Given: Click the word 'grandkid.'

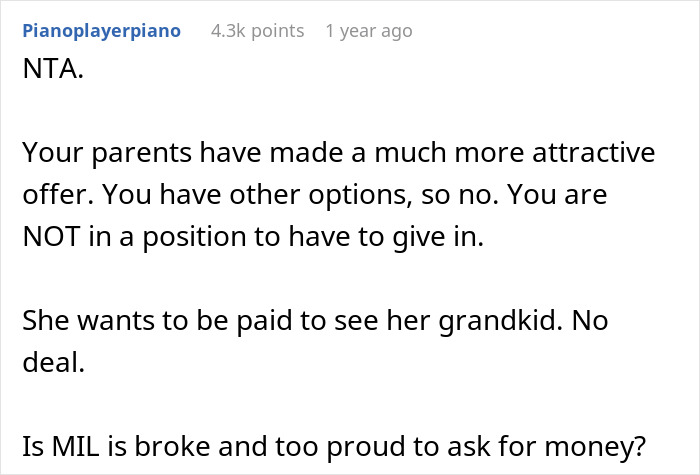Looking at the screenshot, I should click(x=501, y=321).
